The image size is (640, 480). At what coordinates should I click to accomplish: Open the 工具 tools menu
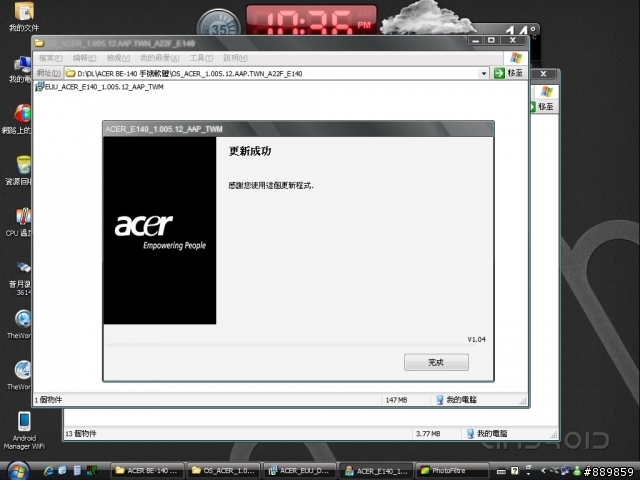[x=201, y=58]
